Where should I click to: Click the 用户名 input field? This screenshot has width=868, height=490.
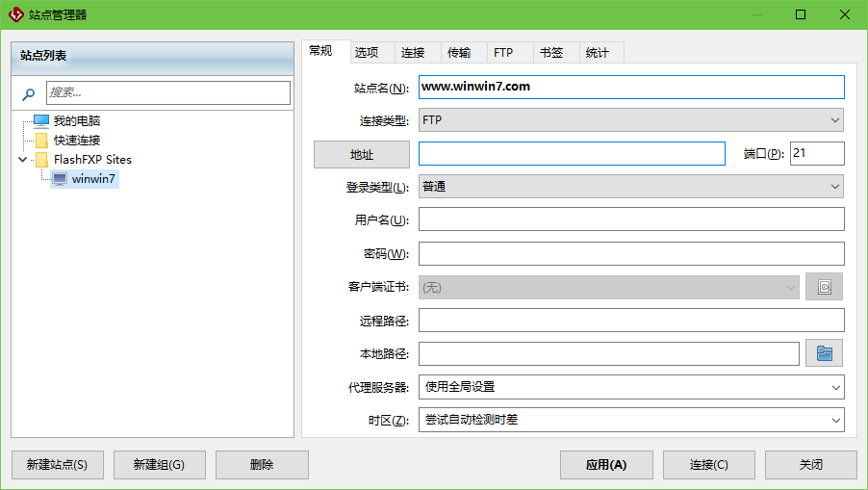pyautogui.click(x=631, y=219)
